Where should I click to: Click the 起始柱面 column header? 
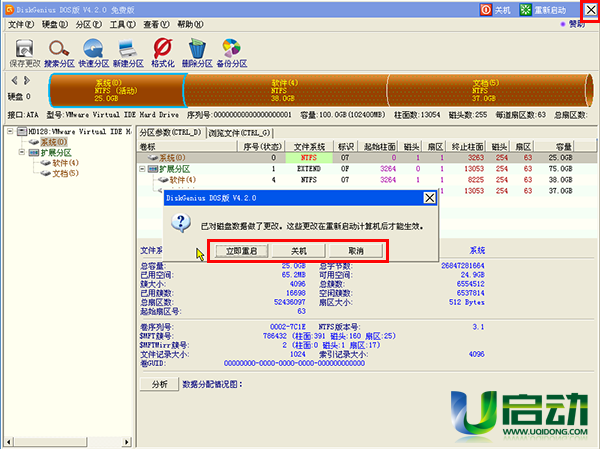pos(378,146)
